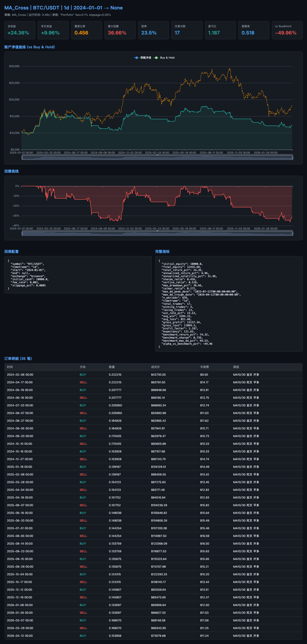Click price $104236.29 in the table

point(159,505)
